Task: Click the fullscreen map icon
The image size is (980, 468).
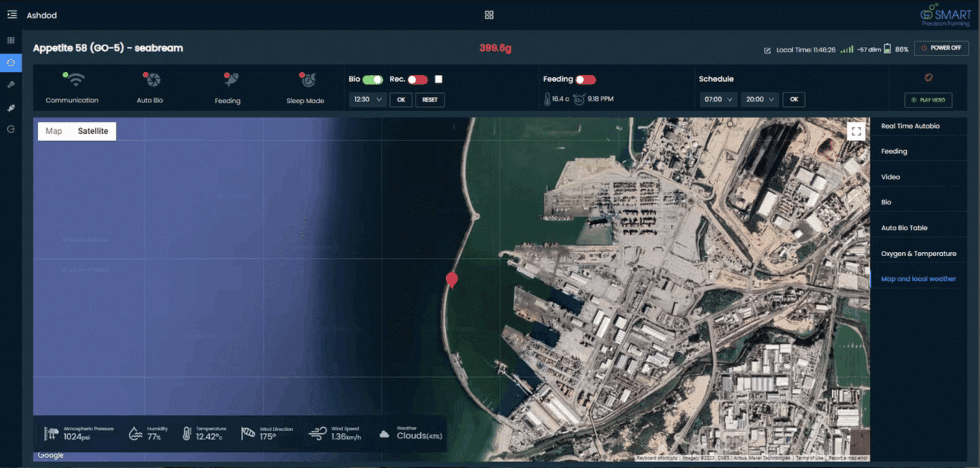Action: [x=856, y=131]
